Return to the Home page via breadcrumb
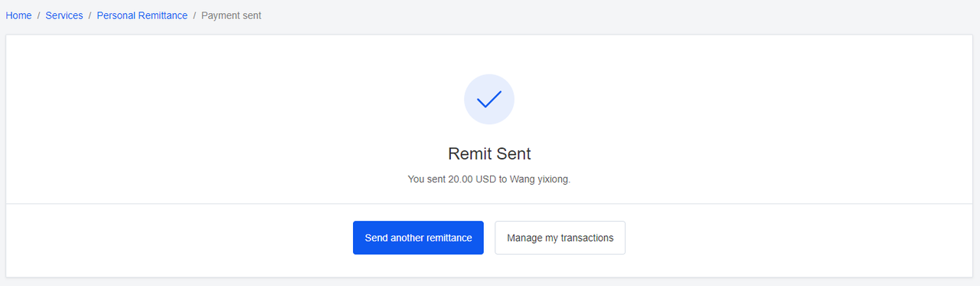The image size is (980, 286). coord(18,15)
